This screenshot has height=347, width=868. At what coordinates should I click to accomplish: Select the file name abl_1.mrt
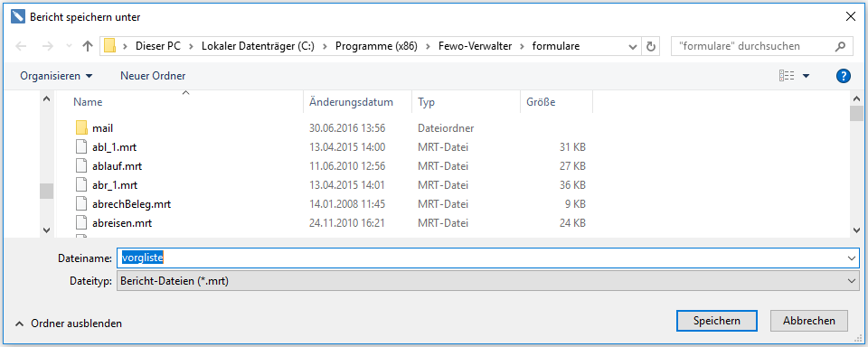(x=116, y=147)
